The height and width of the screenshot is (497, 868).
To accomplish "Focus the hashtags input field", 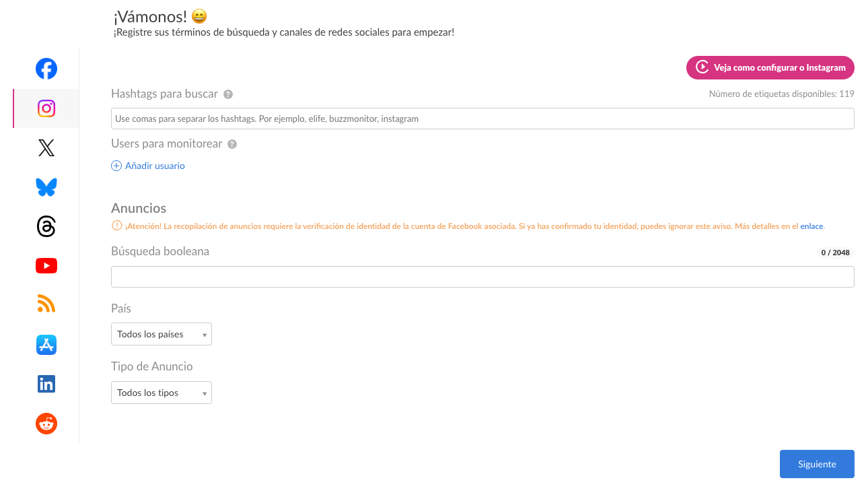I will pos(482,119).
